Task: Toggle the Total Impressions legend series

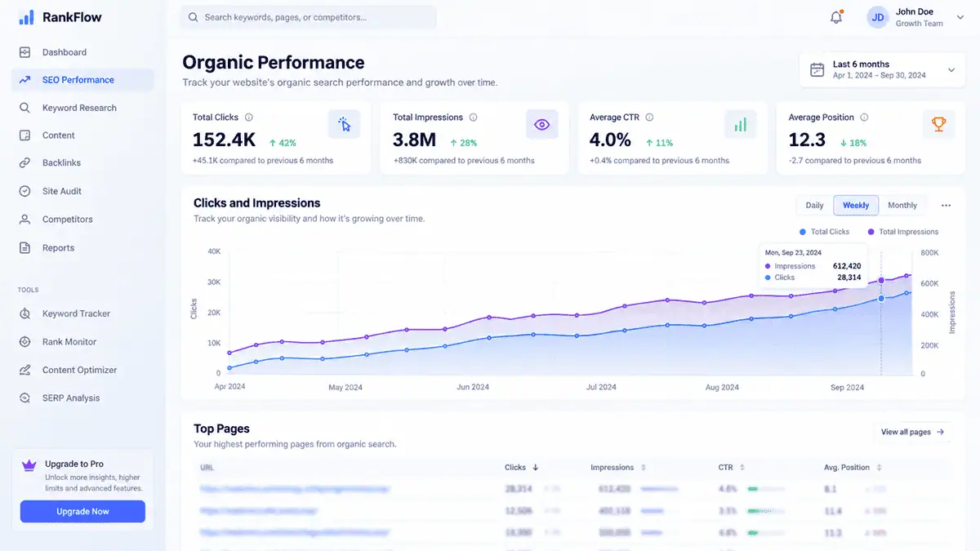Action: point(903,232)
